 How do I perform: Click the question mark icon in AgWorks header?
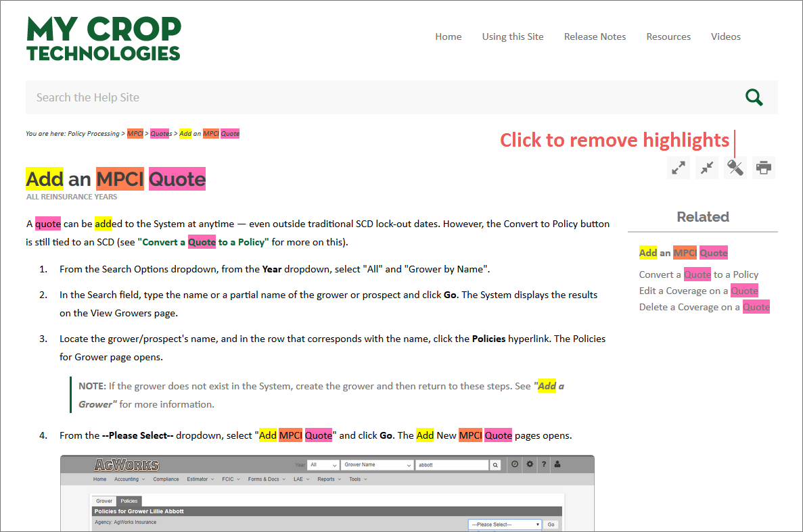point(544,464)
